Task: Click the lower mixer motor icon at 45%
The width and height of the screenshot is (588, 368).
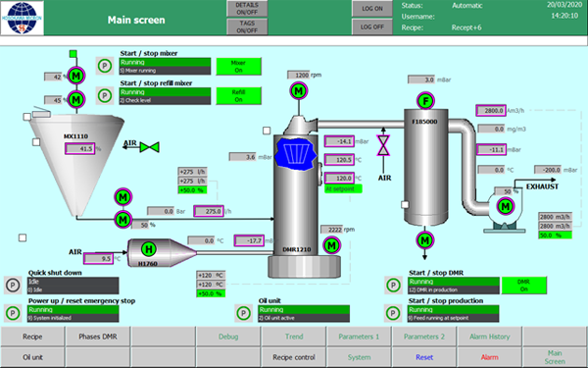Action: (x=76, y=99)
